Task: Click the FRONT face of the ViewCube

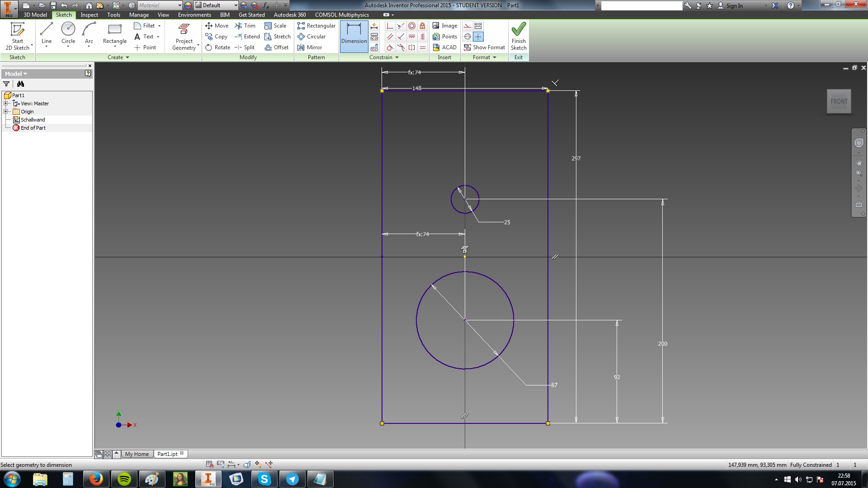Action: click(839, 101)
